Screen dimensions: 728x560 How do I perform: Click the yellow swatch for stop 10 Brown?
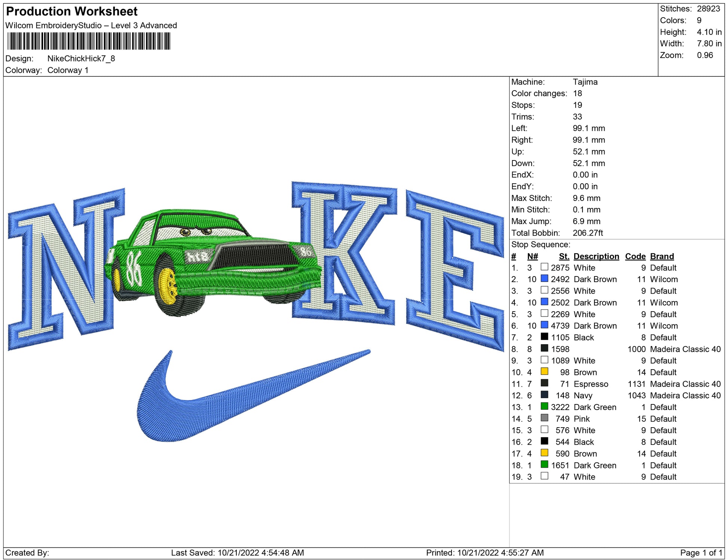click(x=544, y=371)
